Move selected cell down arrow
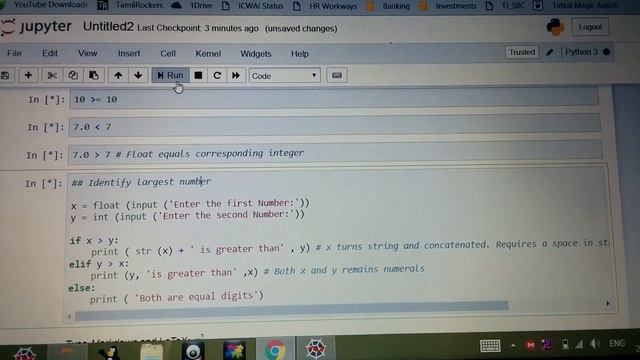 tap(138, 75)
